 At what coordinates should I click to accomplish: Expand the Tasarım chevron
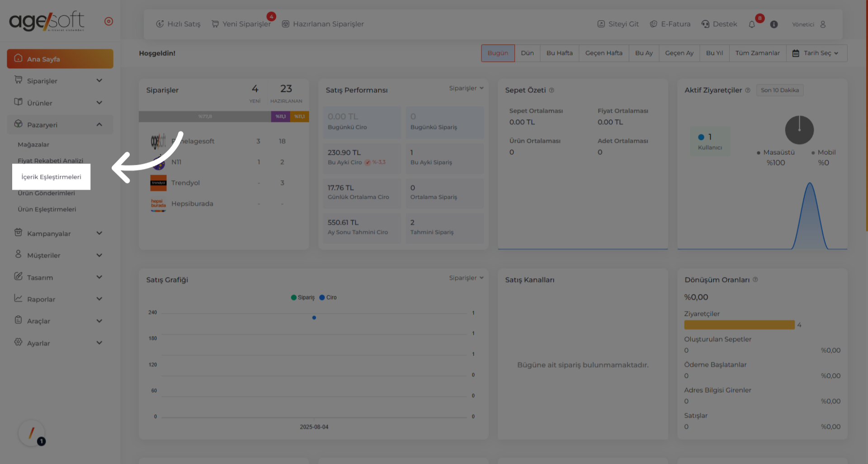(x=99, y=277)
